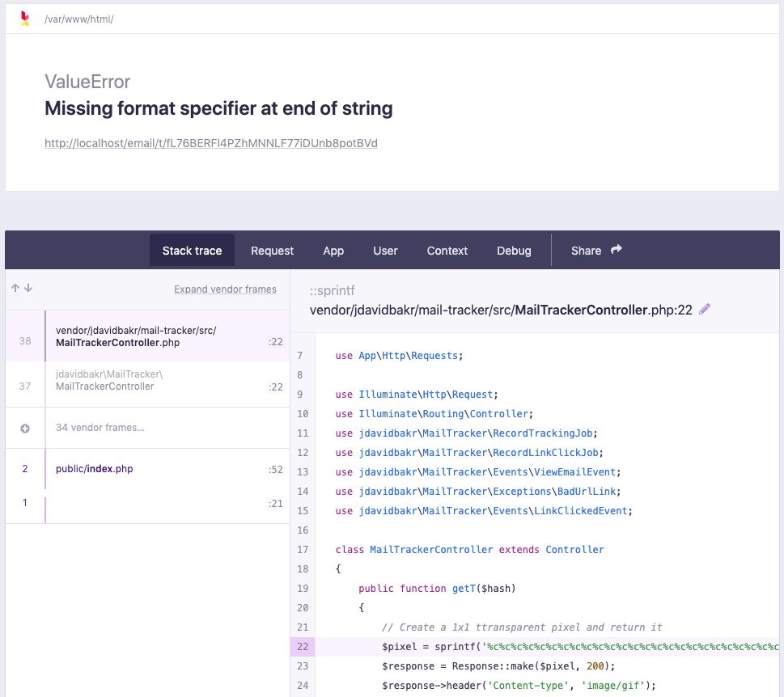784x697 pixels.
Task: Open the Share menu
Action: tap(587, 251)
